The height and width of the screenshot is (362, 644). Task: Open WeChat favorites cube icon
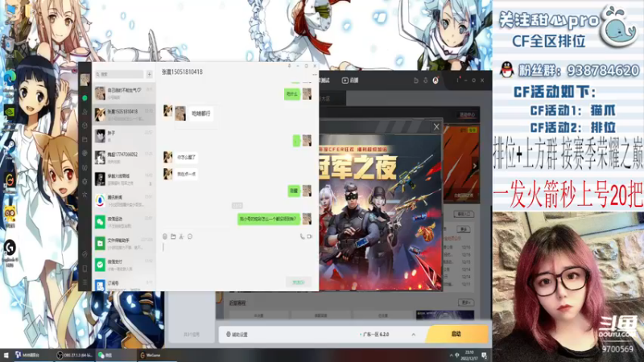[x=85, y=125]
